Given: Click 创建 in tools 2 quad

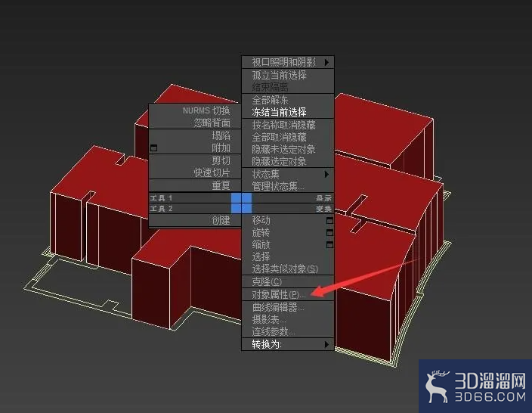Looking at the screenshot, I should (195, 220).
